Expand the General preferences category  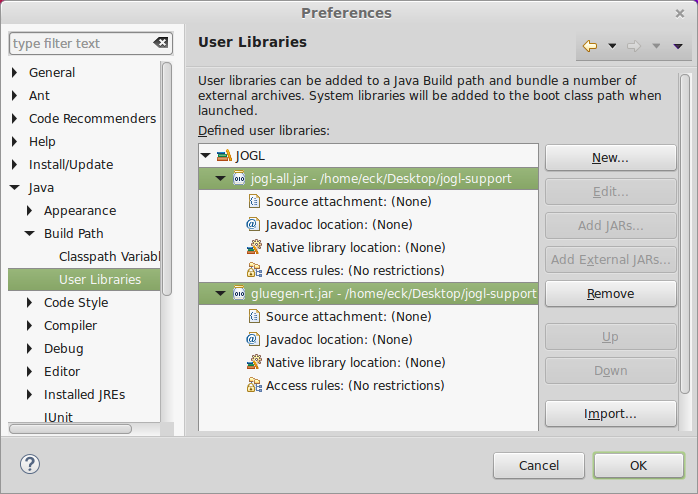coord(15,73)
